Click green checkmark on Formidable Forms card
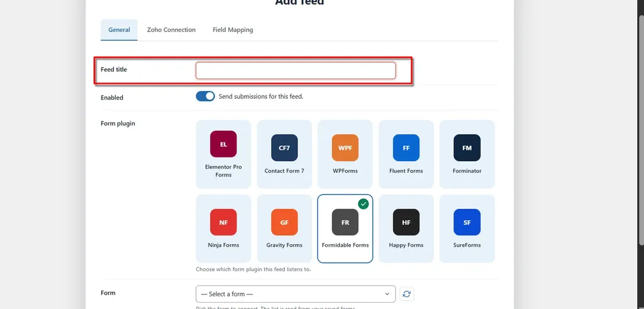644x309 pixels. pyautogui.click(x=363, y=204)
